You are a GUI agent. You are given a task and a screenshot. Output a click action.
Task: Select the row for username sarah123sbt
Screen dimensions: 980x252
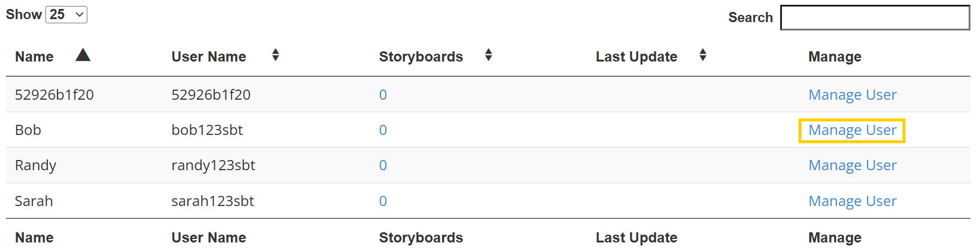[212, 201]
